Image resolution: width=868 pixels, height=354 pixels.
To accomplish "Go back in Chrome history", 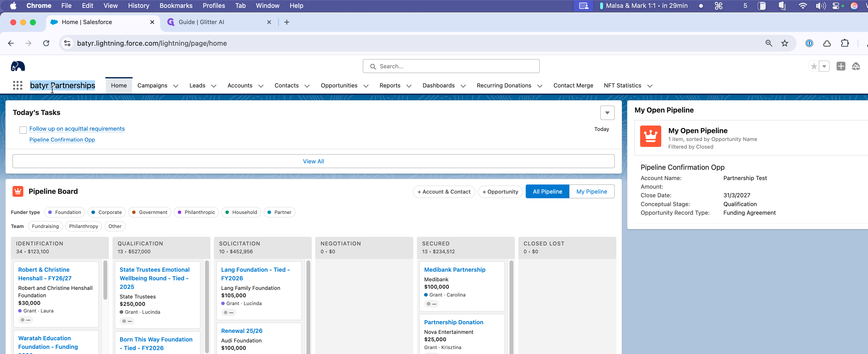I will (x=11, y=43).
